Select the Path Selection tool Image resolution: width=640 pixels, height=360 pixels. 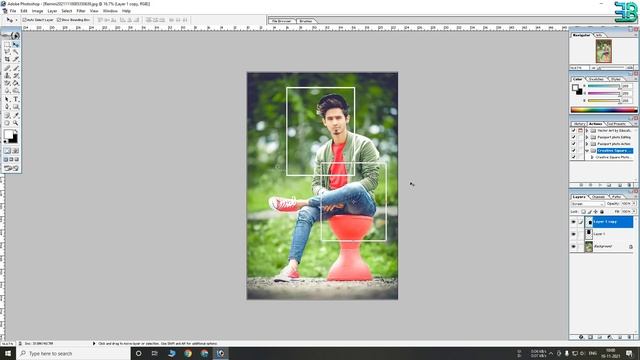[7, 99]
